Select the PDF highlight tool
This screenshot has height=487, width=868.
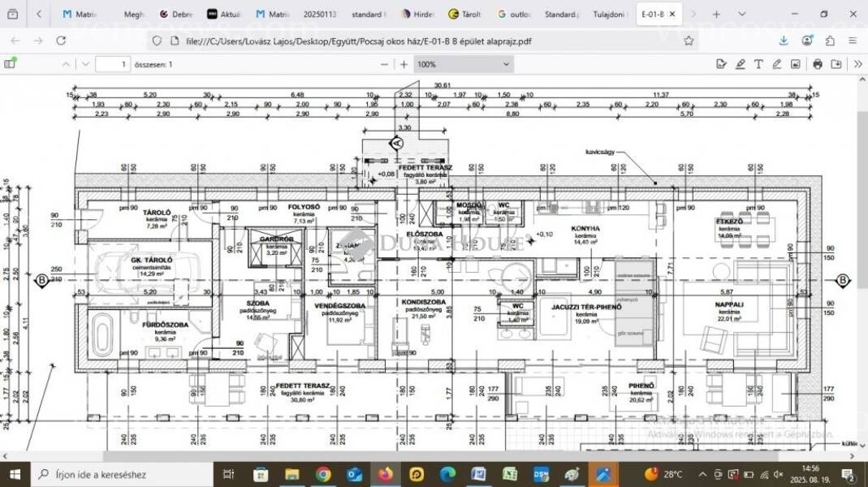(740, 64)
